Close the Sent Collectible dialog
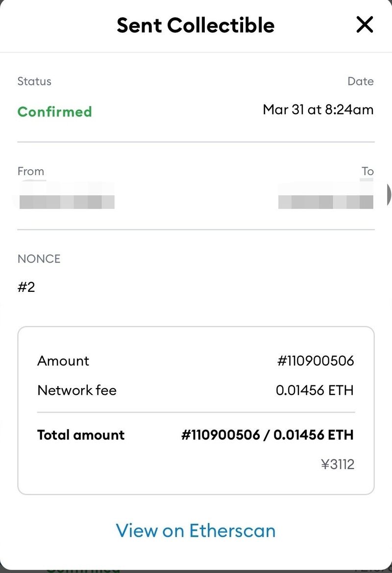The height and width of the screenshot is (573, 392). (365, 24)
